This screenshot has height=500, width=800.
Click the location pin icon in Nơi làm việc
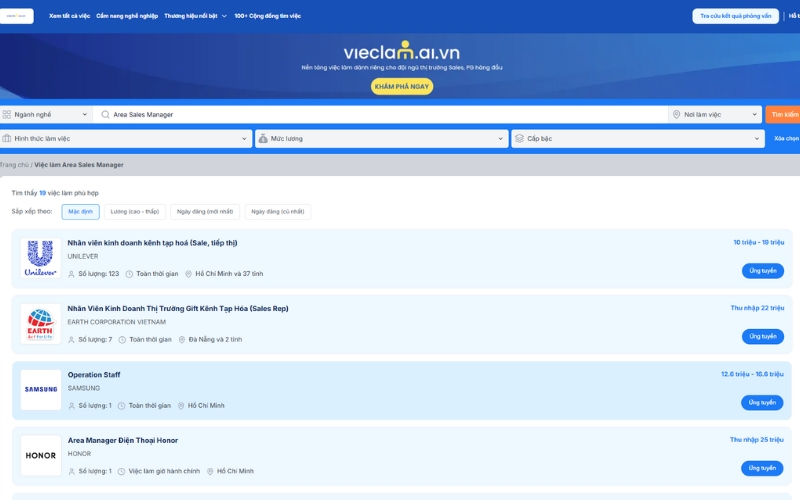676,114
